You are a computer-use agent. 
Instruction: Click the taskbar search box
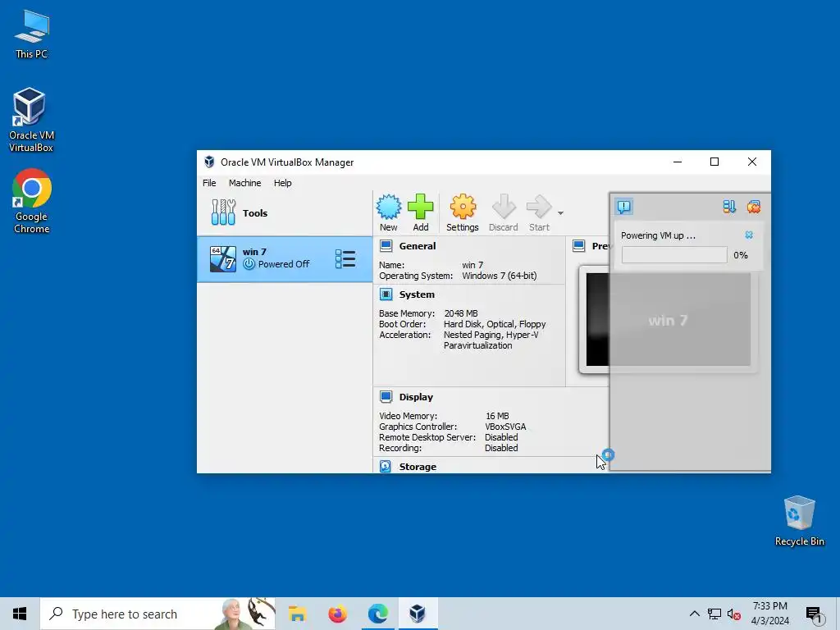(x=158, y=614)
